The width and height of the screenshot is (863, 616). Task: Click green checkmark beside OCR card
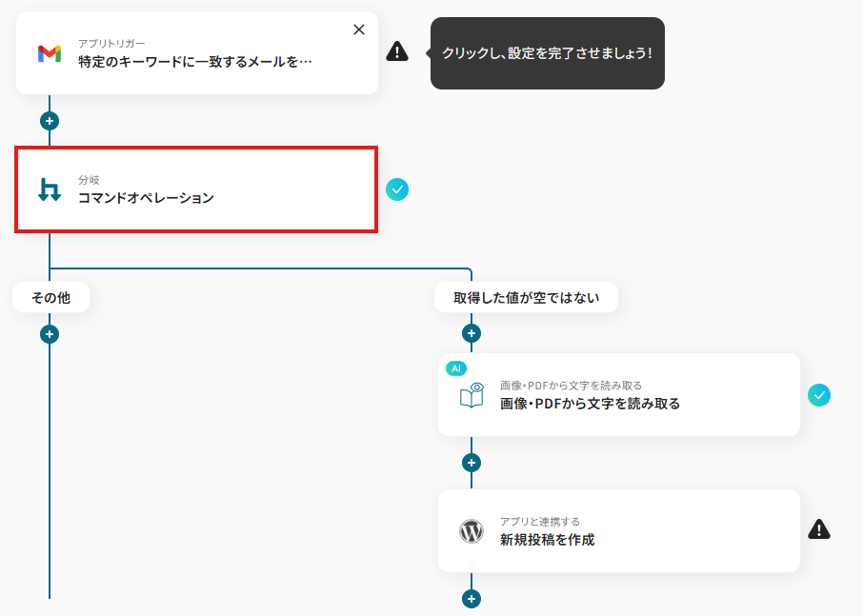click(819, 395)
